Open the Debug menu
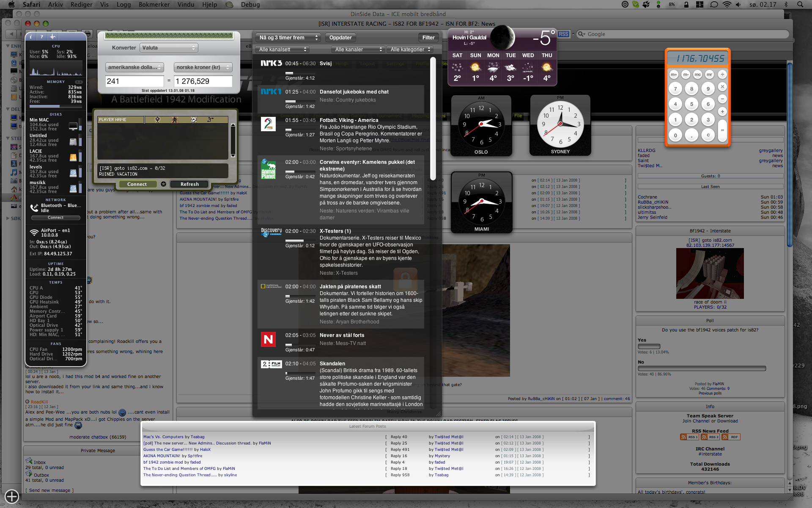This screenshot has width=812, height=508. point(250,5)
